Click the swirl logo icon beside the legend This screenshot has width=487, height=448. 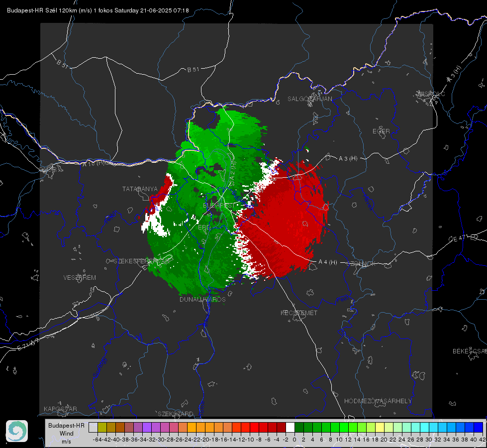[17, 431]
